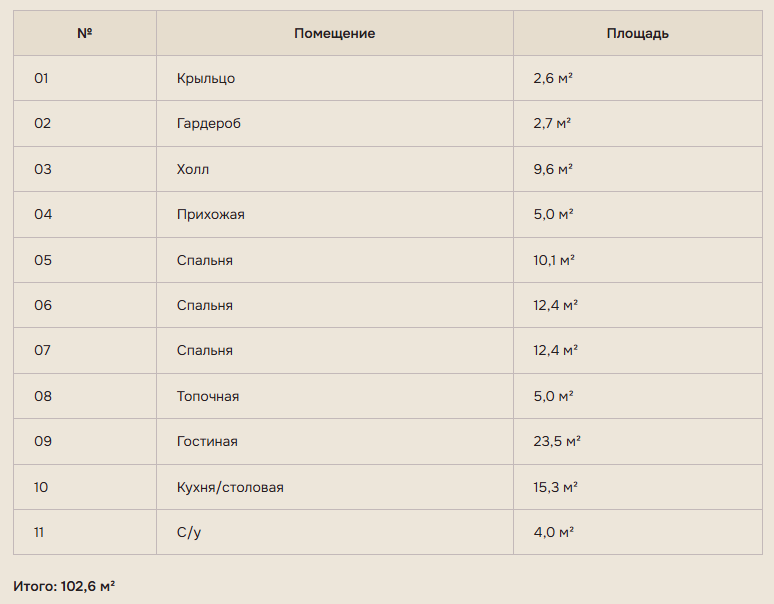Click Спальня in row 05
The width and height of the screenshot is (774, 604).
205,260
